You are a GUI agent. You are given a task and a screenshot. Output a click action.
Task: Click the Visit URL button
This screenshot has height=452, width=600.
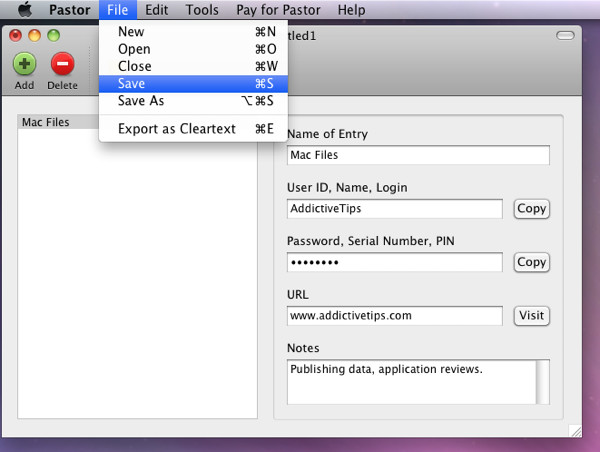pyautogui.click(x=532, y=316)
